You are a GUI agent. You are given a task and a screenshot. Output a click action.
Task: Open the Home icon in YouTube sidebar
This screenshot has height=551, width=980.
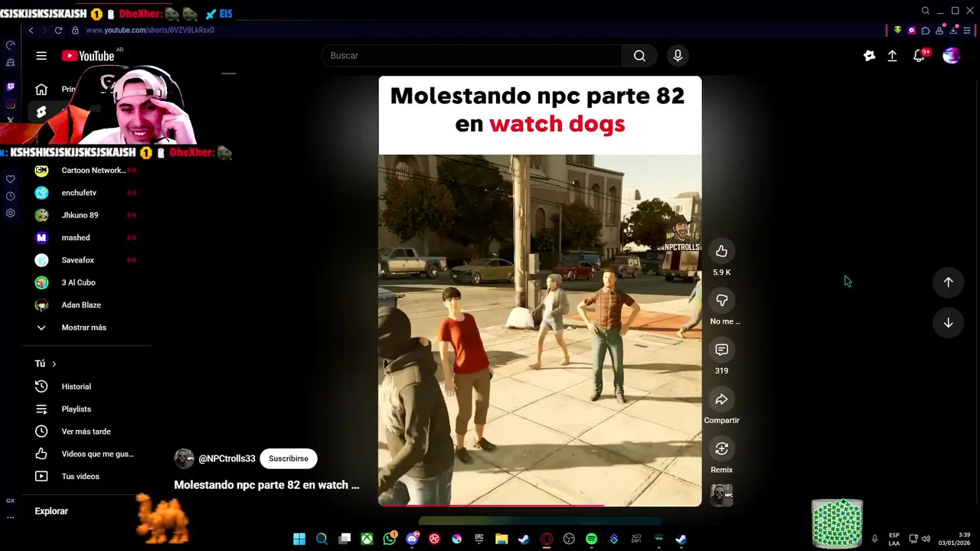coord(41,90)
